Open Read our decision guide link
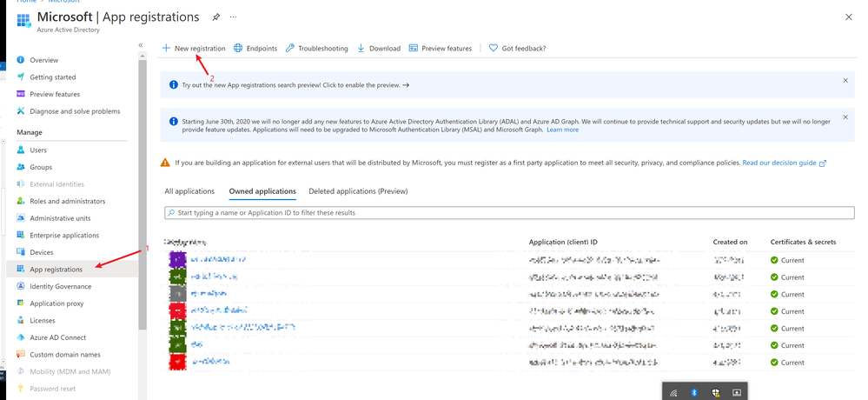 click(x=784, y=163)
